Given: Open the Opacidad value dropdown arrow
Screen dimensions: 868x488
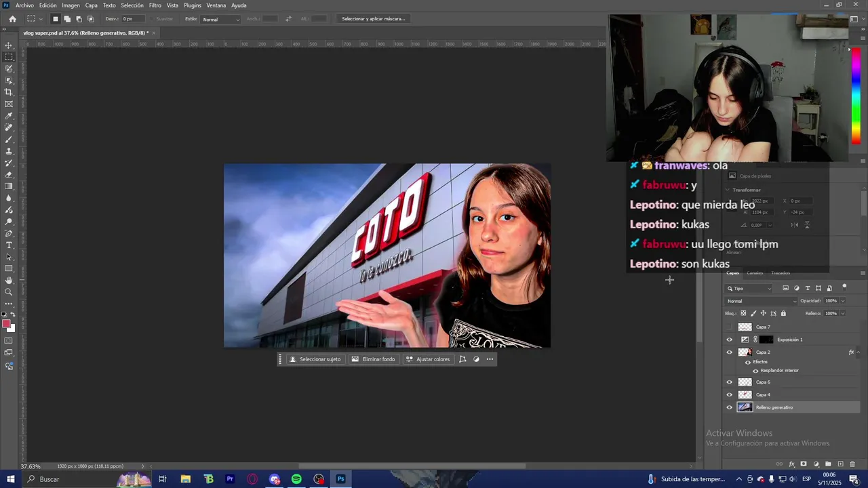Looking at the screenshot, I should [843, 301].
